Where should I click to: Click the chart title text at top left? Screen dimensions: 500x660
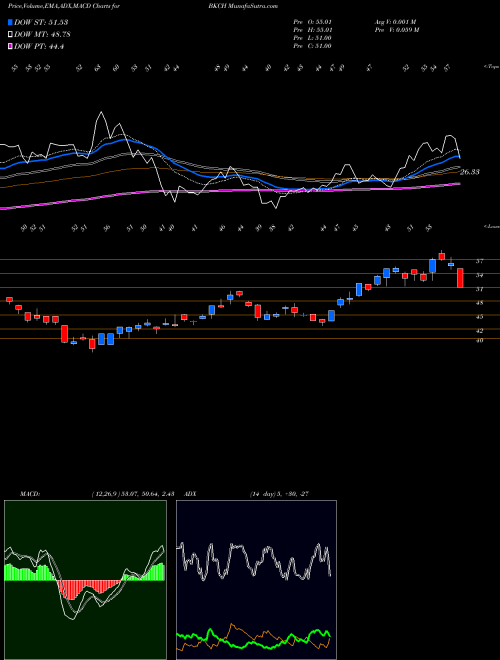coord(64,6)
